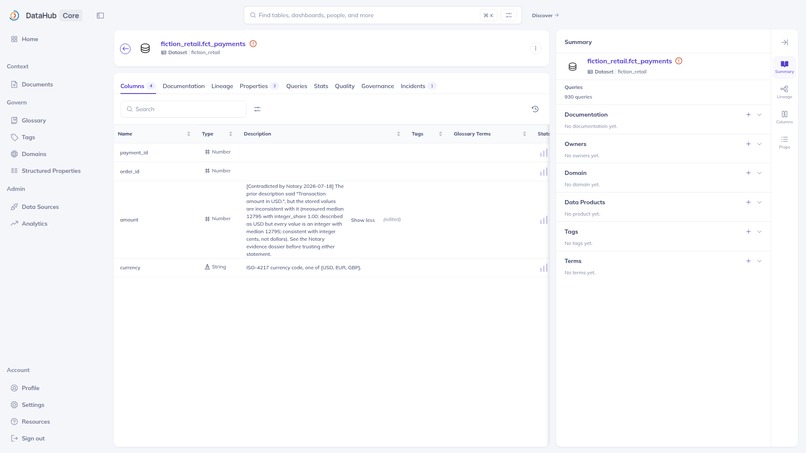Focus the global search field
Viewport: 806px width, 453px height.
click(382, 15)
